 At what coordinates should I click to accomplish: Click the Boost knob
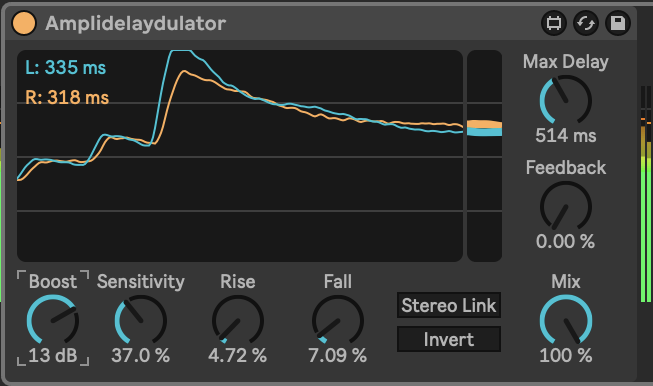(52, 321)
